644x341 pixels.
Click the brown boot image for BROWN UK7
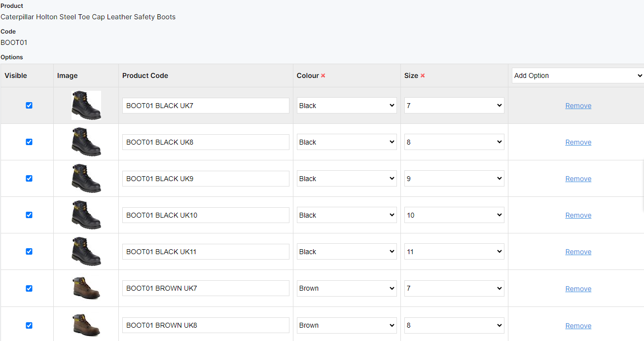(x=86, y=288)
